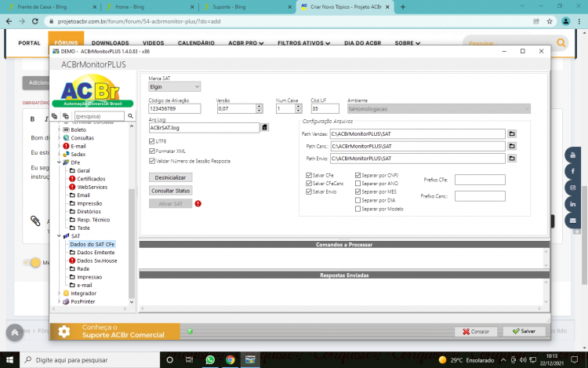The height and width of the screenshot is (368, 588).
Task: Open Chrome from the taskbar
Action: click(x=230, y=359)
